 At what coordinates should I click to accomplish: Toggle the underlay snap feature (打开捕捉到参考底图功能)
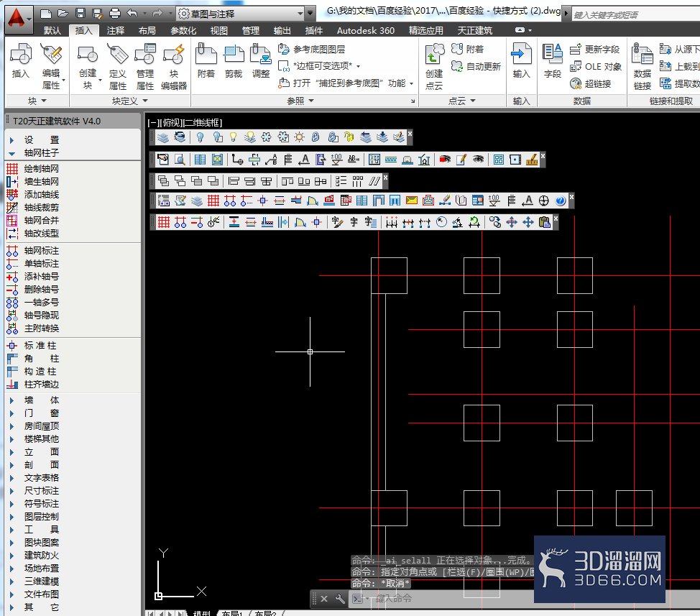pyautogui.click(x=342, y=83)
